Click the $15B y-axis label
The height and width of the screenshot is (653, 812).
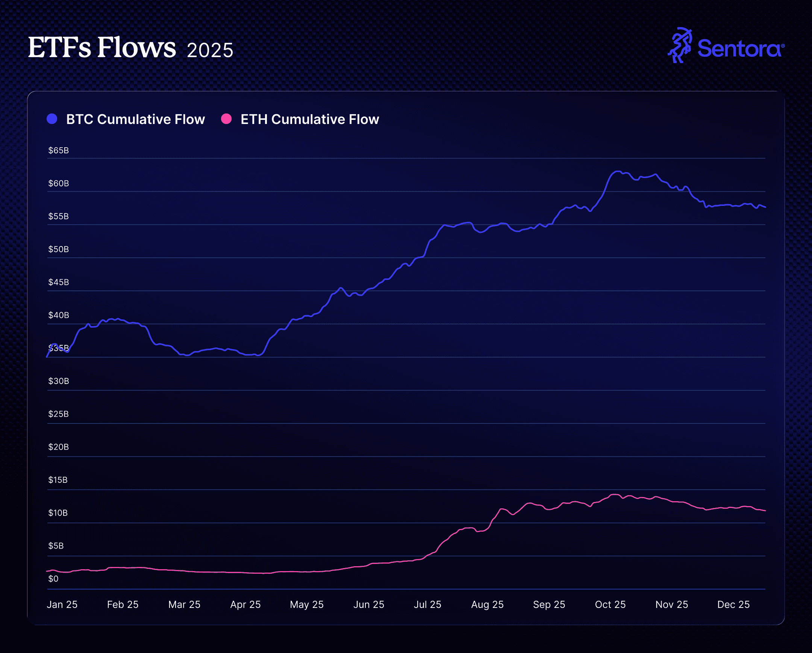pos(58,480)
